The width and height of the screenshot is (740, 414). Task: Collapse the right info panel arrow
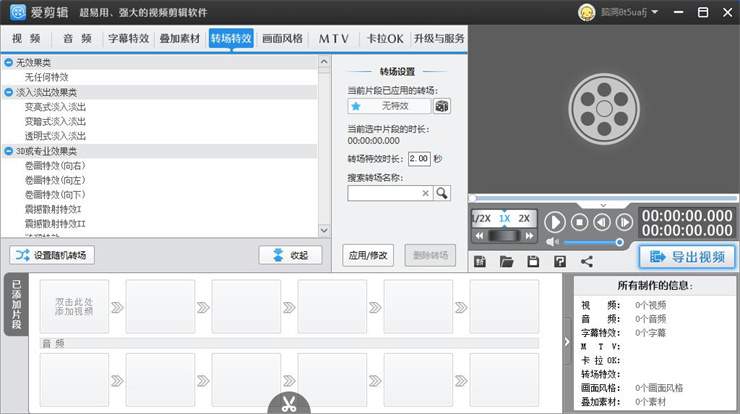567,342
